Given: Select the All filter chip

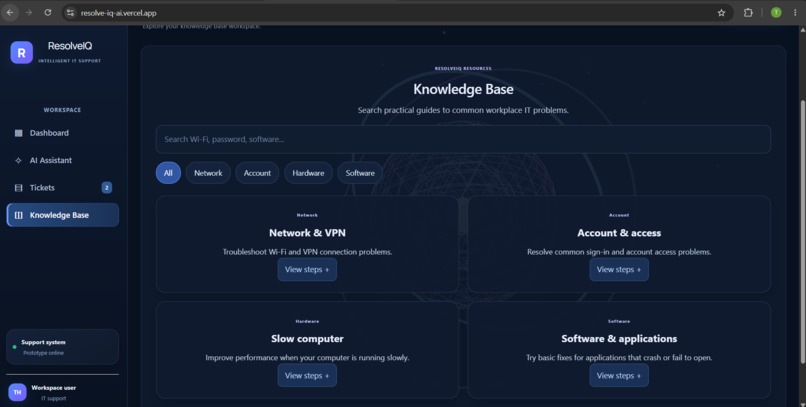Looking at the screenshot, I should pos(168,173).
